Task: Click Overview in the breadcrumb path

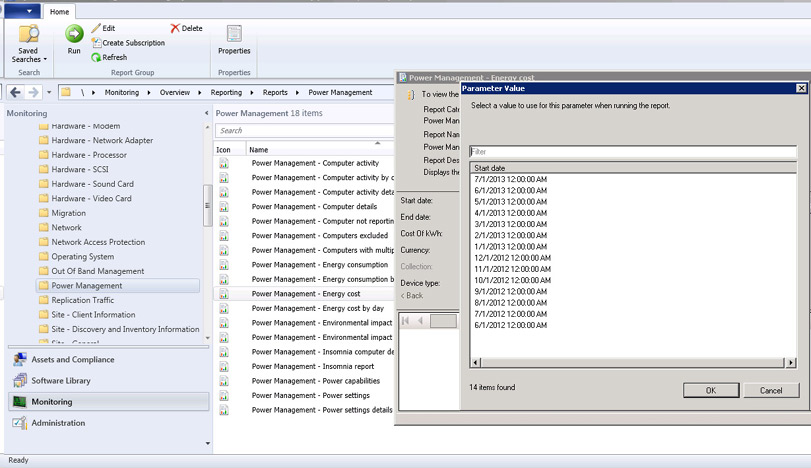Action: [x=175, y=93]
